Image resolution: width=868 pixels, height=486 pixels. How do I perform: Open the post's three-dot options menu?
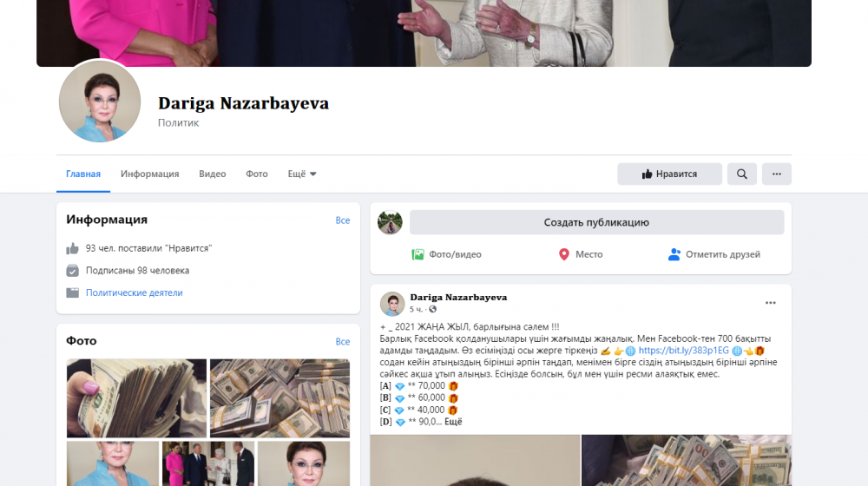coord(770,303)
